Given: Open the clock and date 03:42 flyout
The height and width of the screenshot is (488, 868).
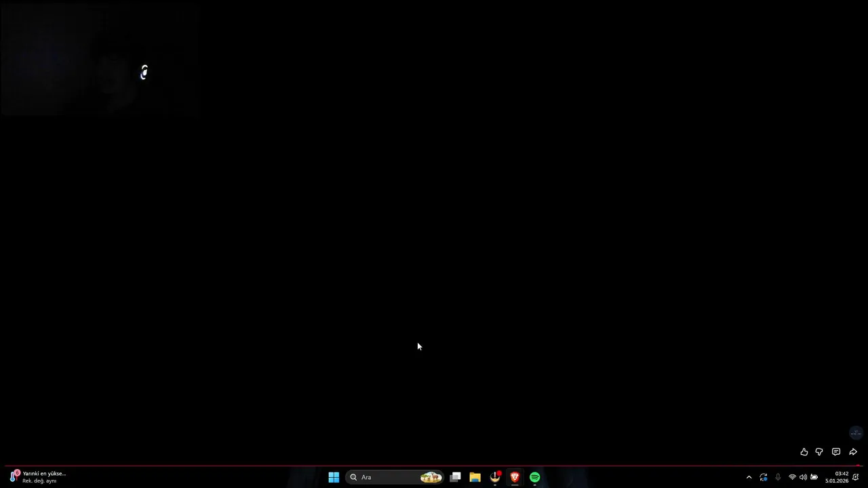Looking at the screenshot, I should click(x=837, y=477).
